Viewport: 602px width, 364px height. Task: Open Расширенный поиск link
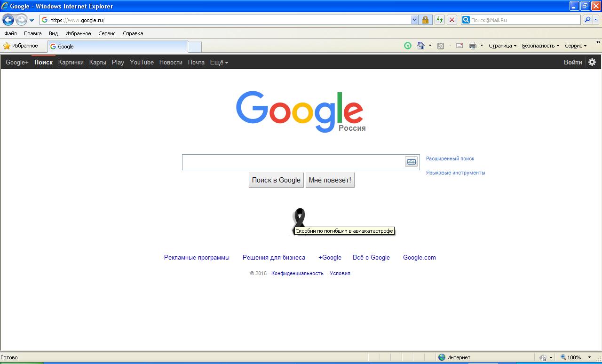pos(450,158)
